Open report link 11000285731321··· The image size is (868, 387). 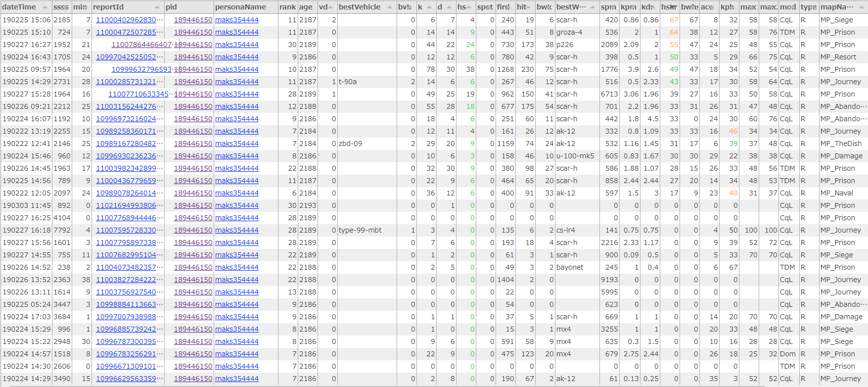pyautogui.click(x=130, y=82)
